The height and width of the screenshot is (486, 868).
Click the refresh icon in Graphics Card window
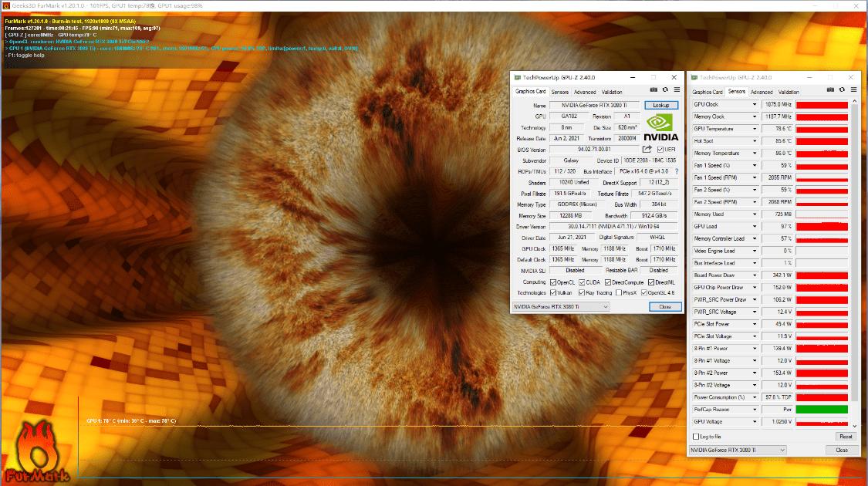coord(665,91)
